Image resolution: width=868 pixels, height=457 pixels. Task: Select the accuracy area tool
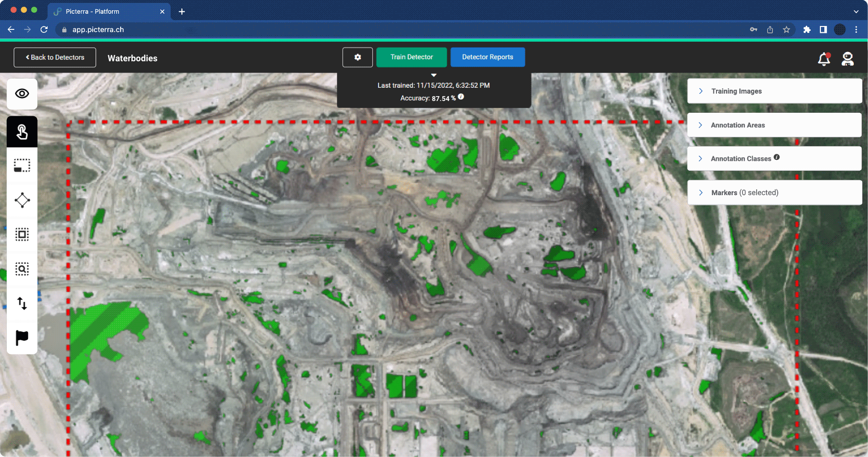pos(22,234)
